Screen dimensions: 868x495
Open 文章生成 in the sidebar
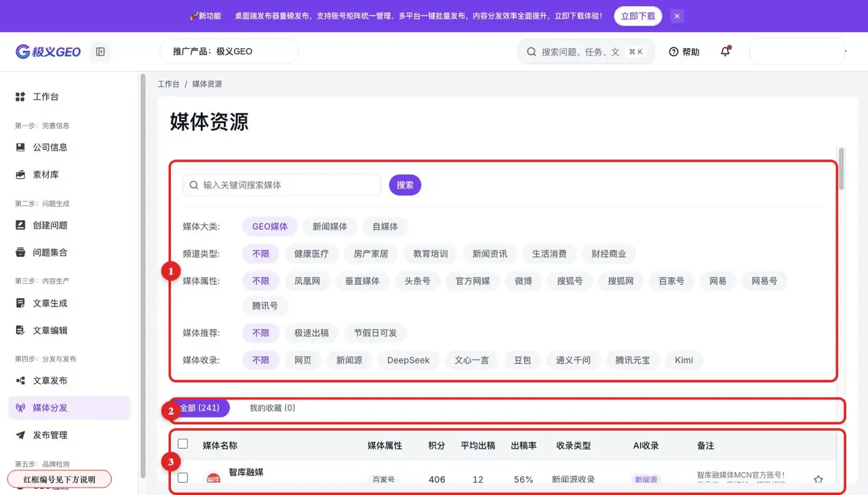coord(69,303)
